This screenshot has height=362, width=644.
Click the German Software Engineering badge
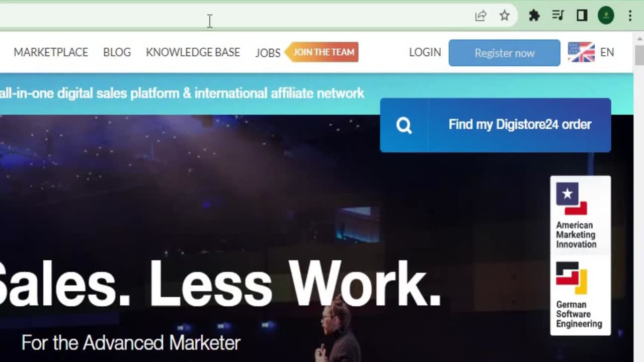tap(580, 295)
